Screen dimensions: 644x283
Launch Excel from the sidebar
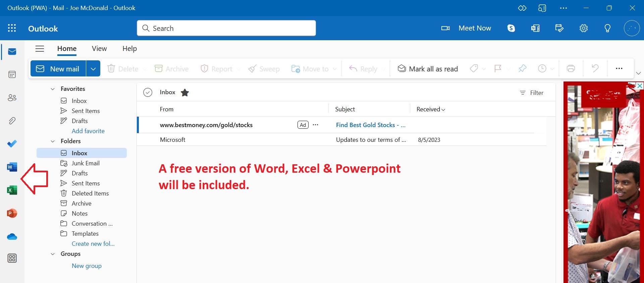point(12,190)
